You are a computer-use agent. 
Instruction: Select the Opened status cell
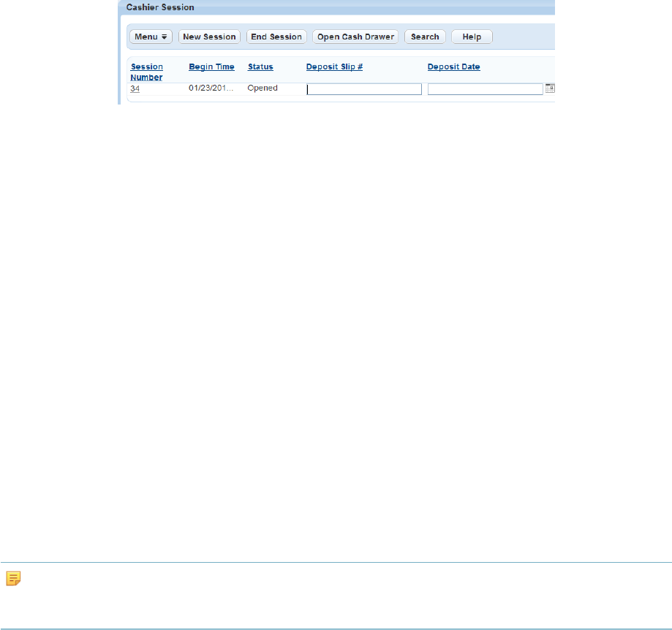263,88
